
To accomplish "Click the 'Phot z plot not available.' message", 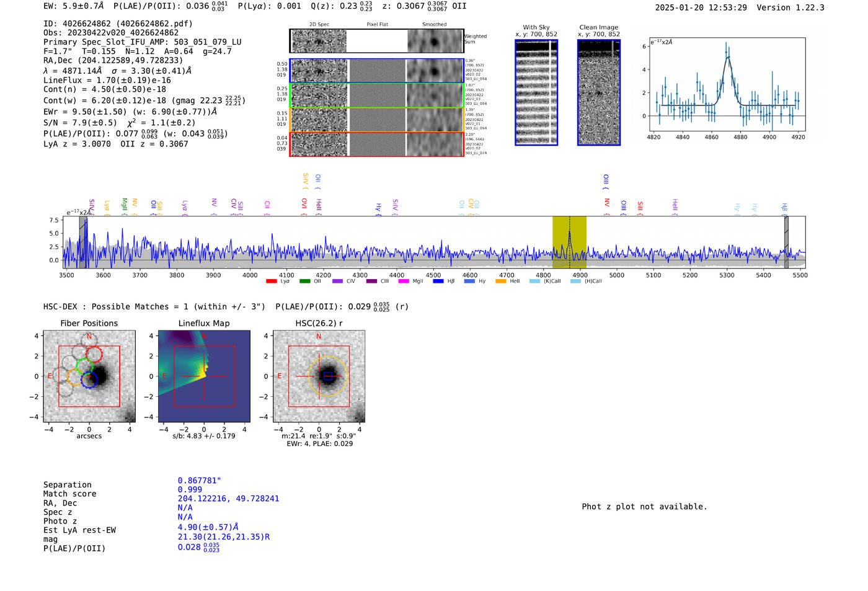I will [644, 507].
